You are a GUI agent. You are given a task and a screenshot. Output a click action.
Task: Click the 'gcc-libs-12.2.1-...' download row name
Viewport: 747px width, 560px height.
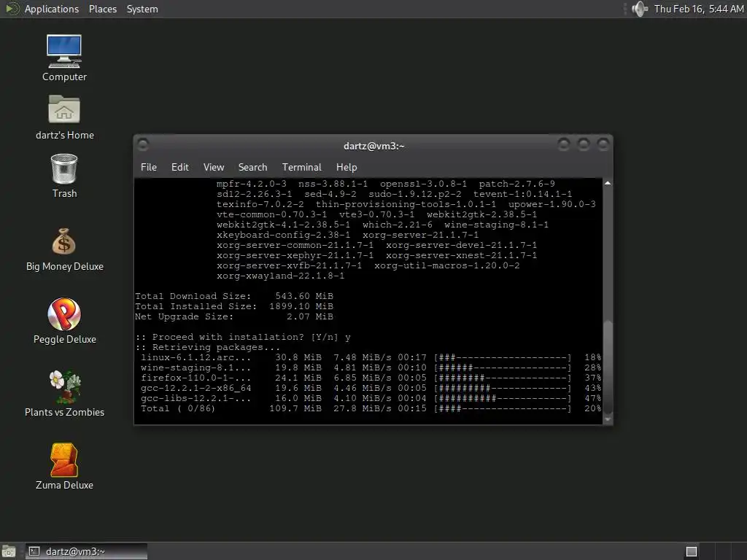click(x=196, y=398)
